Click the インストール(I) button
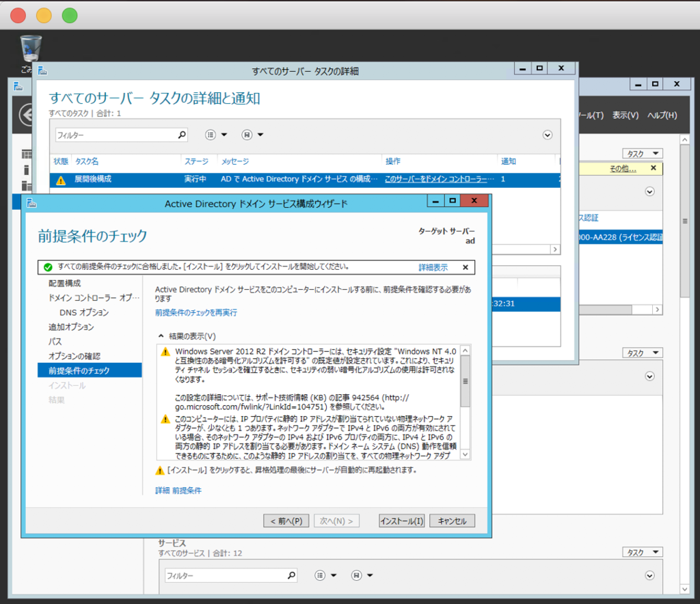The height and width of the screenshot is (604, 700). (402, 521)
